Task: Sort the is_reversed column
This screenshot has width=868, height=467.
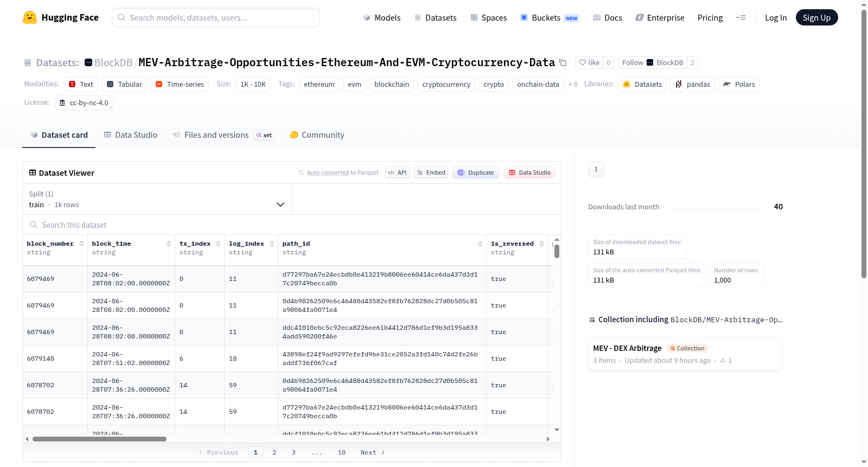Action: 541,244
